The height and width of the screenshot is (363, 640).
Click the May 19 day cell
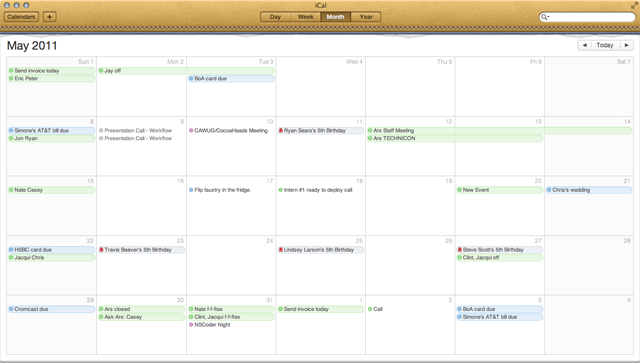tap(410, 206)
